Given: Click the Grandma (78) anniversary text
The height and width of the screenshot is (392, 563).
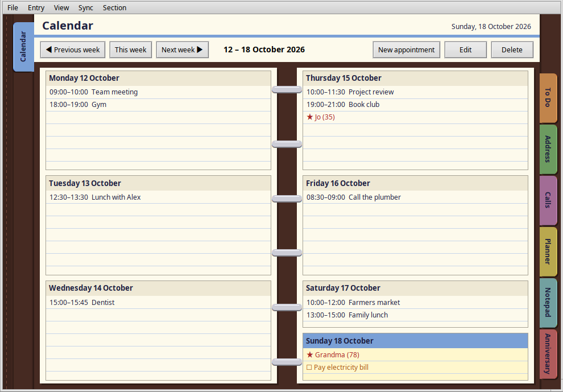Looking at the screenshot, I should click(x=337, y=355).
